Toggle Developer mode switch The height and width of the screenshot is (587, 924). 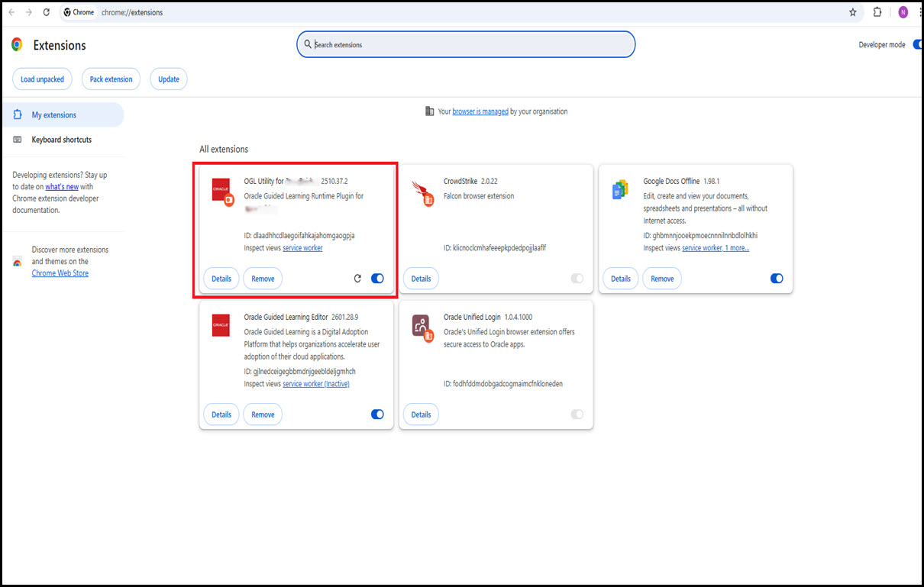(917, 44)
